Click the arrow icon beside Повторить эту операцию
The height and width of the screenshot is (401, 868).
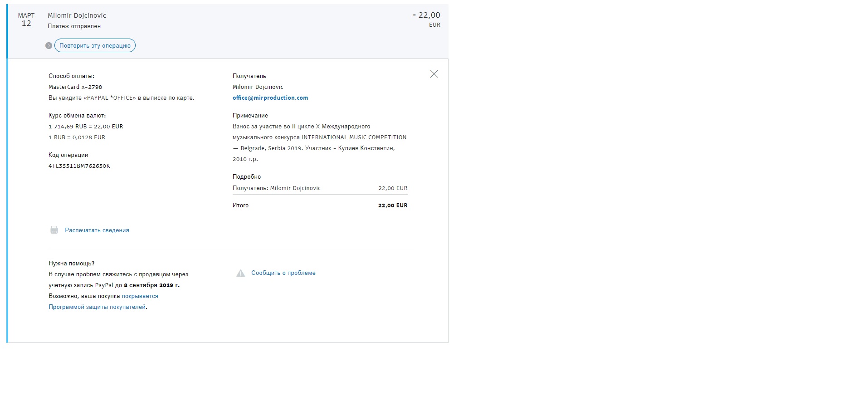pos(49,46)
